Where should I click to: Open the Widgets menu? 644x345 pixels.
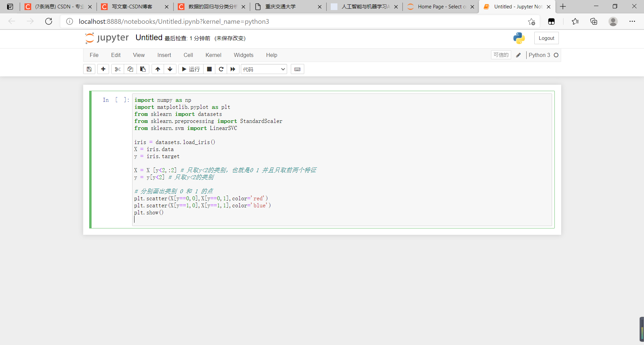click(244, 55)
